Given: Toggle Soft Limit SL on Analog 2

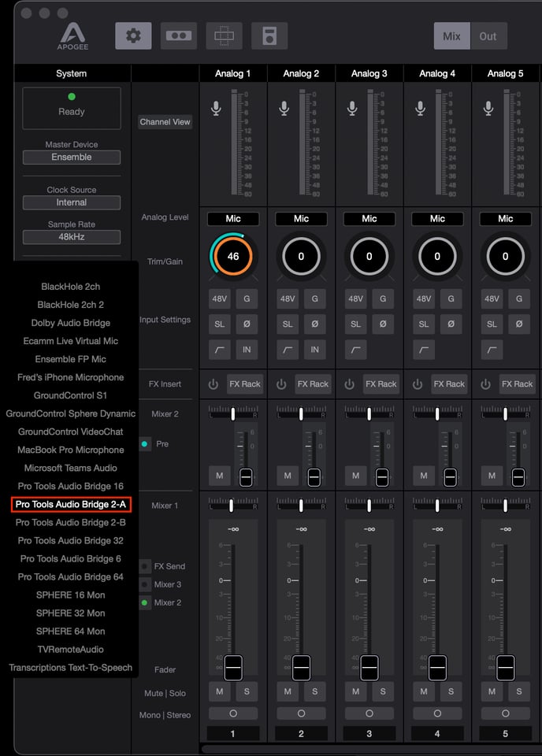Looking at the screenshot, I should pos(288,324).
